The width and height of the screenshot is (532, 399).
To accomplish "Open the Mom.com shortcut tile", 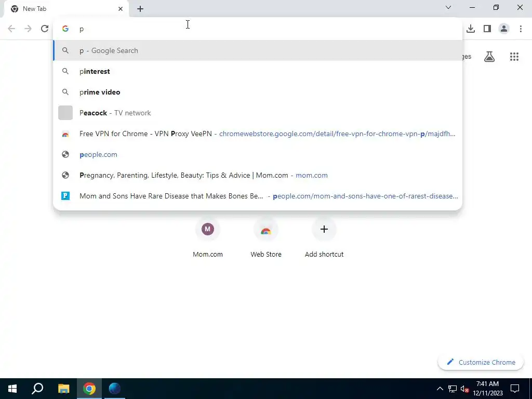I will (208, 238).
